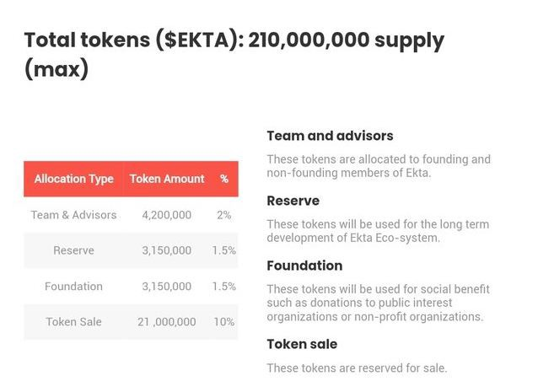Click the 'long term development' description paragraph
Viewport: 538px width, 392px height.
coord(378,231)
